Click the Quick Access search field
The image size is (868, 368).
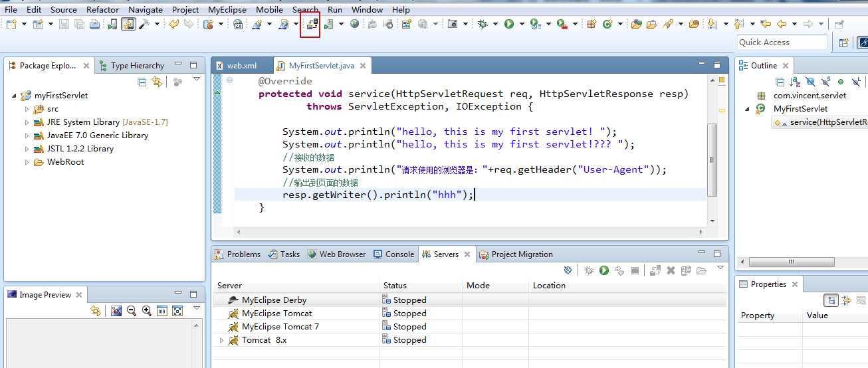[782, 43]
